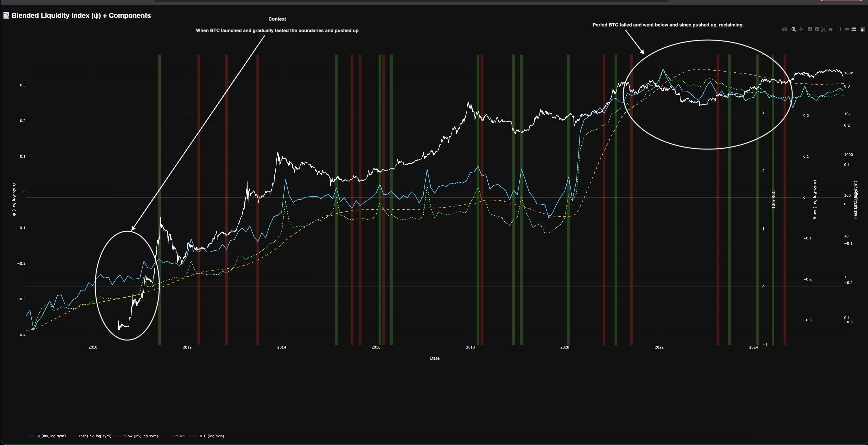Click the Zoom in plus icon in the modebar

click(x=810, y=30)
